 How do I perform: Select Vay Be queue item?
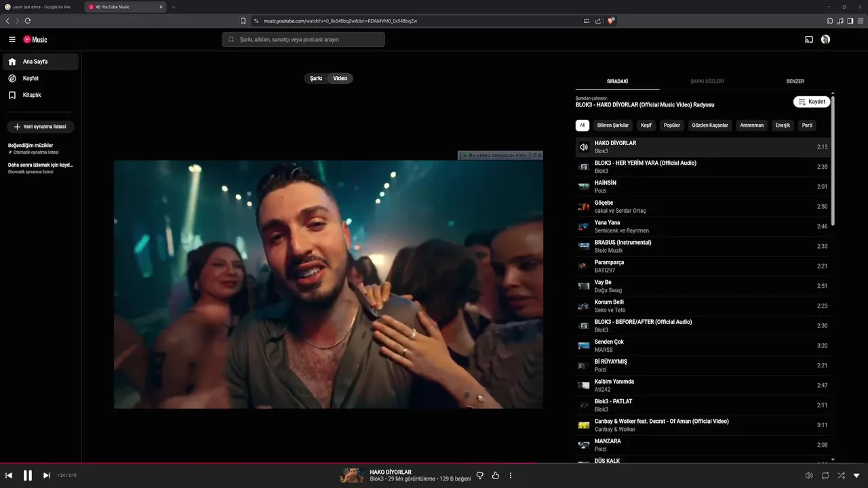coord(703,286)
